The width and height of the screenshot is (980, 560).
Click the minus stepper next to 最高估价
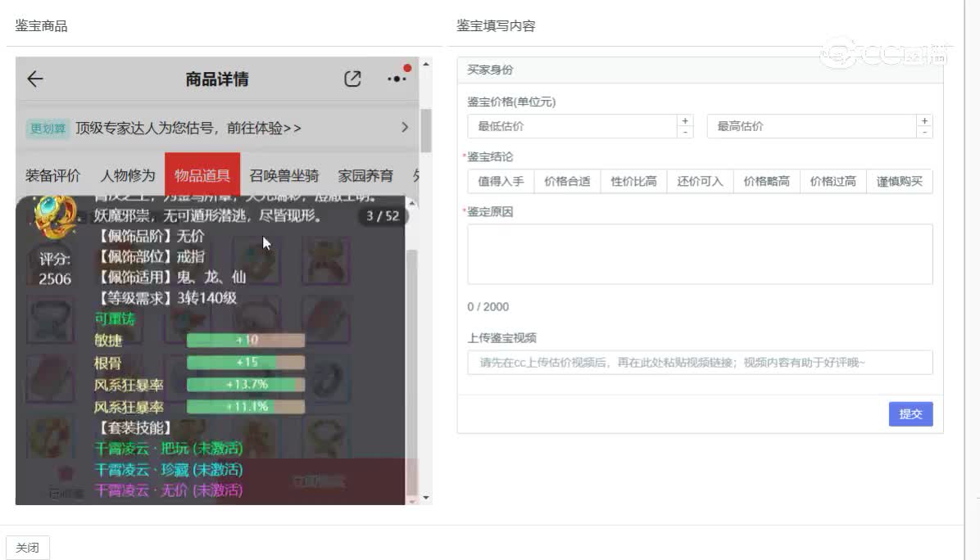click(924, 131)
